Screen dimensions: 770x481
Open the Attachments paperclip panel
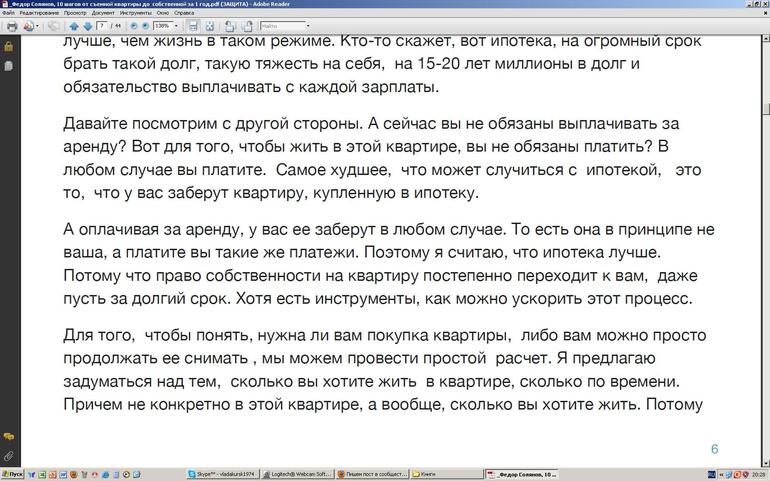click(8, 456)
